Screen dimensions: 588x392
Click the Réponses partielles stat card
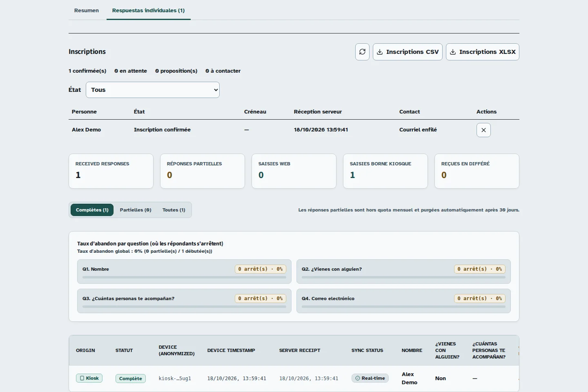203,171
